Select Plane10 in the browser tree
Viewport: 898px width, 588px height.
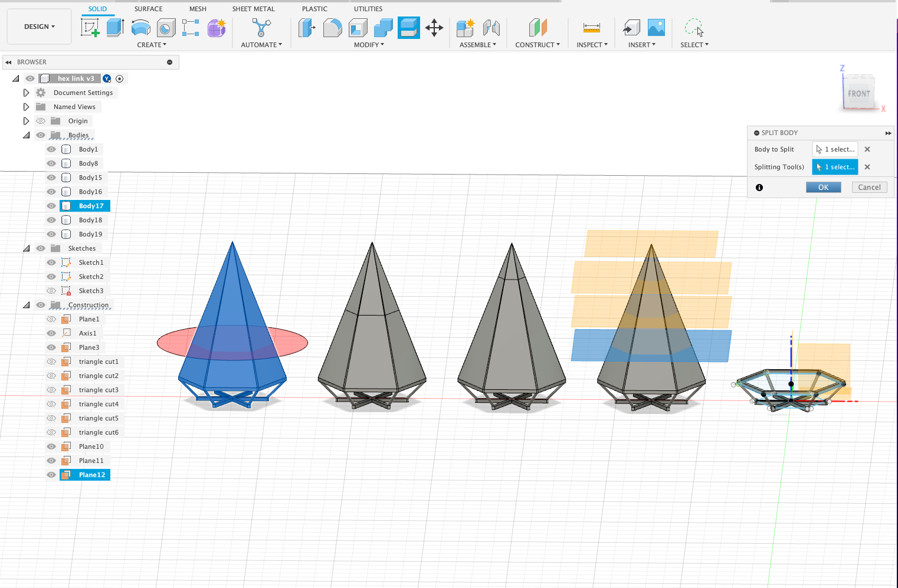[x=91, y=446]
